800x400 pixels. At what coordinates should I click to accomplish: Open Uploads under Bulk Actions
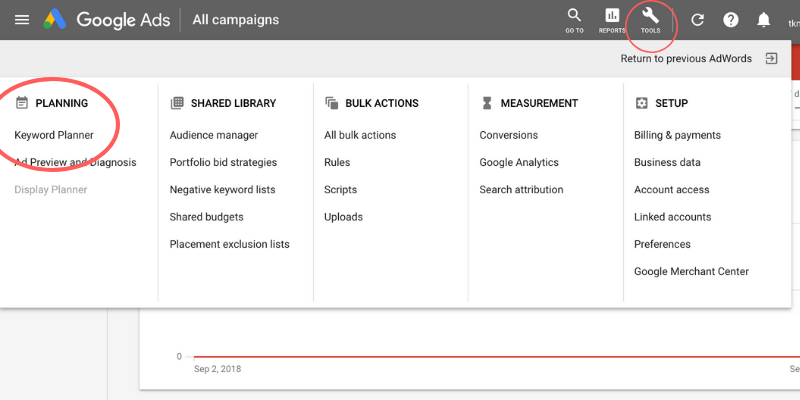point(343,217)
